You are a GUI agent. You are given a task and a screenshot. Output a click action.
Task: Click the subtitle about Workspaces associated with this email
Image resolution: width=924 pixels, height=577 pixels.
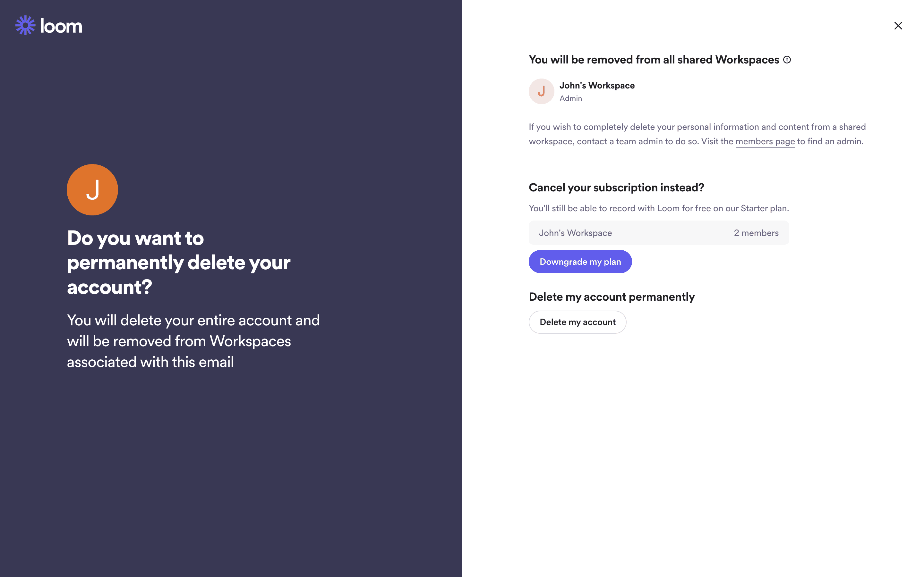[193, 341]
